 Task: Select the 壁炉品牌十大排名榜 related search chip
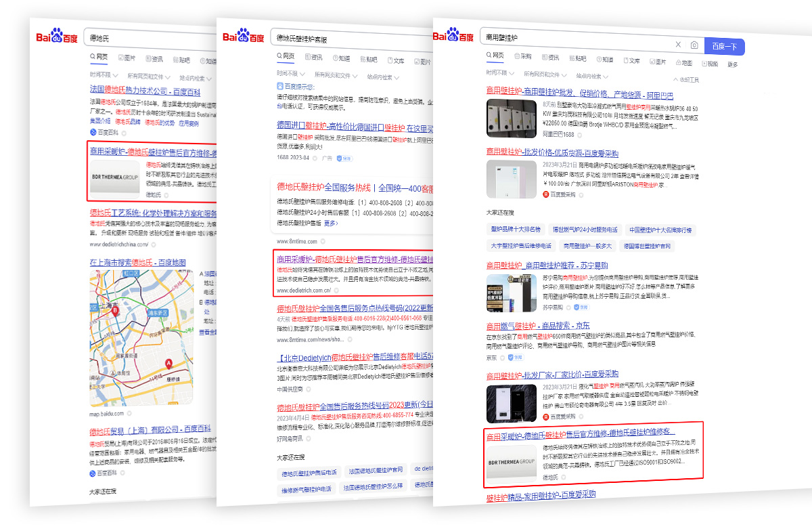coord(516,230)
